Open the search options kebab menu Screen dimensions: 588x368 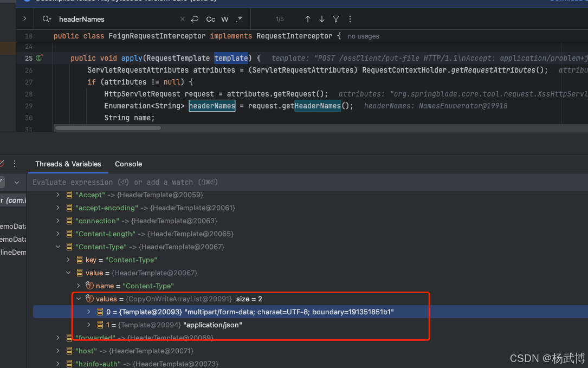(x=350, y=19)
